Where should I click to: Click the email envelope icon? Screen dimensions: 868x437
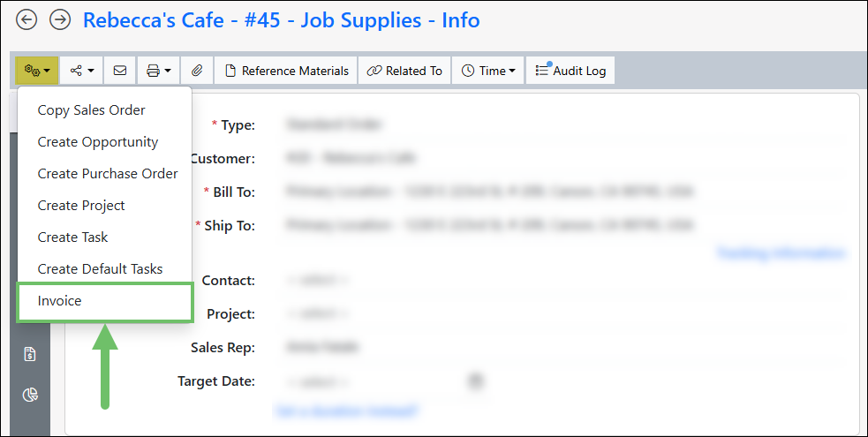(x=119, y=71)
